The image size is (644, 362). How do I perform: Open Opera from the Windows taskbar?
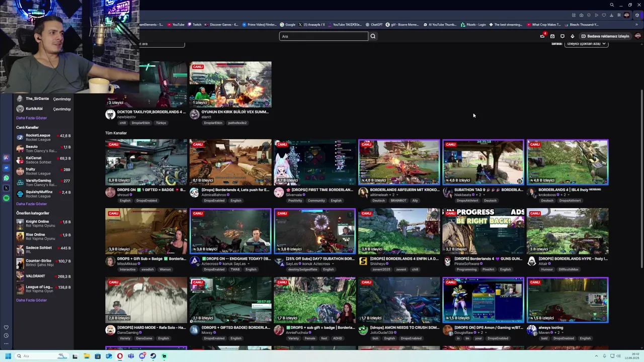click(120, 356)
